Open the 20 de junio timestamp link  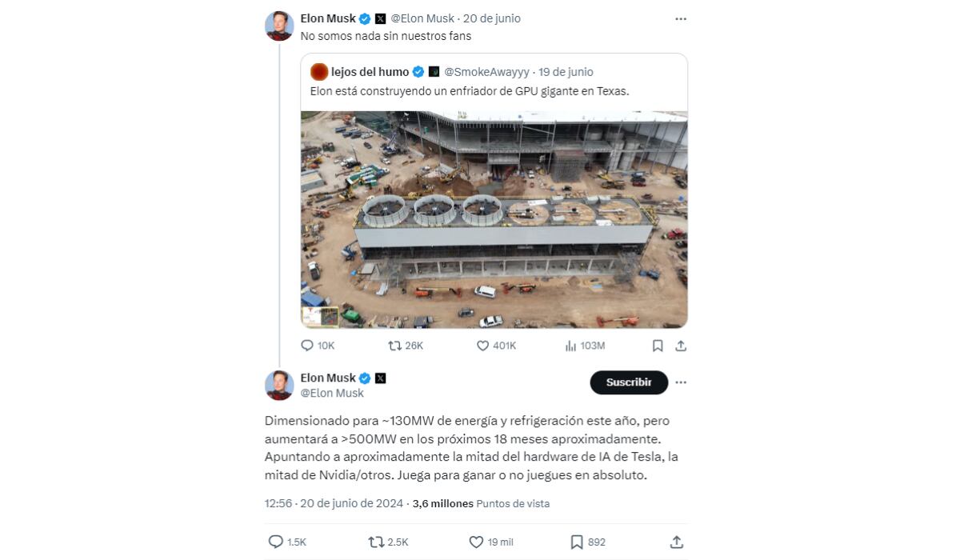coord(491,18)
